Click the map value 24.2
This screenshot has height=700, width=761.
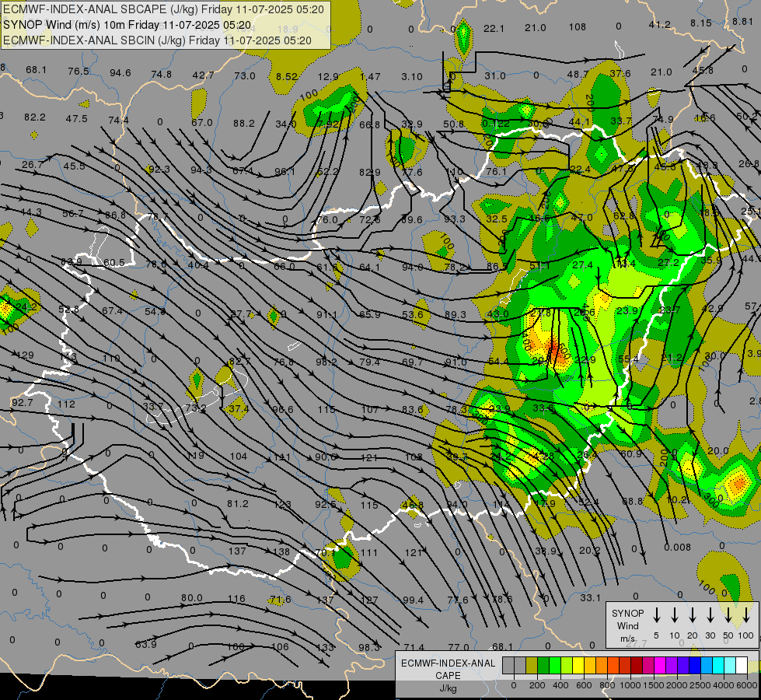26,307
